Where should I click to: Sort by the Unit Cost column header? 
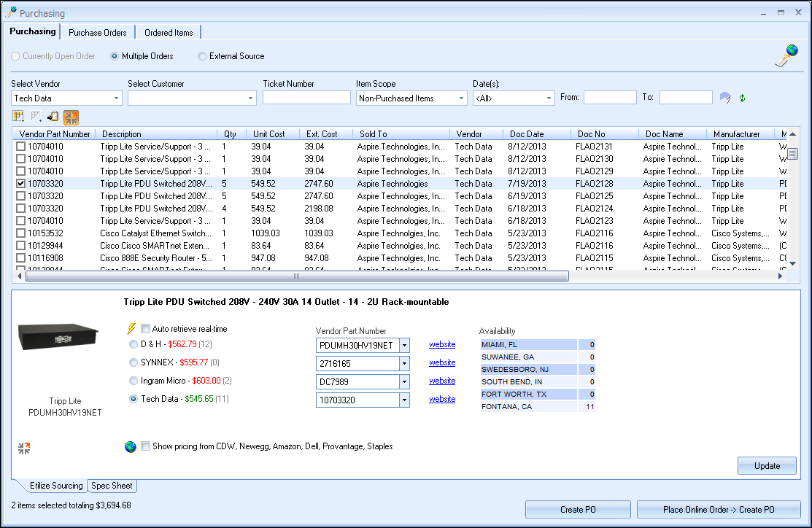(268, 134)
